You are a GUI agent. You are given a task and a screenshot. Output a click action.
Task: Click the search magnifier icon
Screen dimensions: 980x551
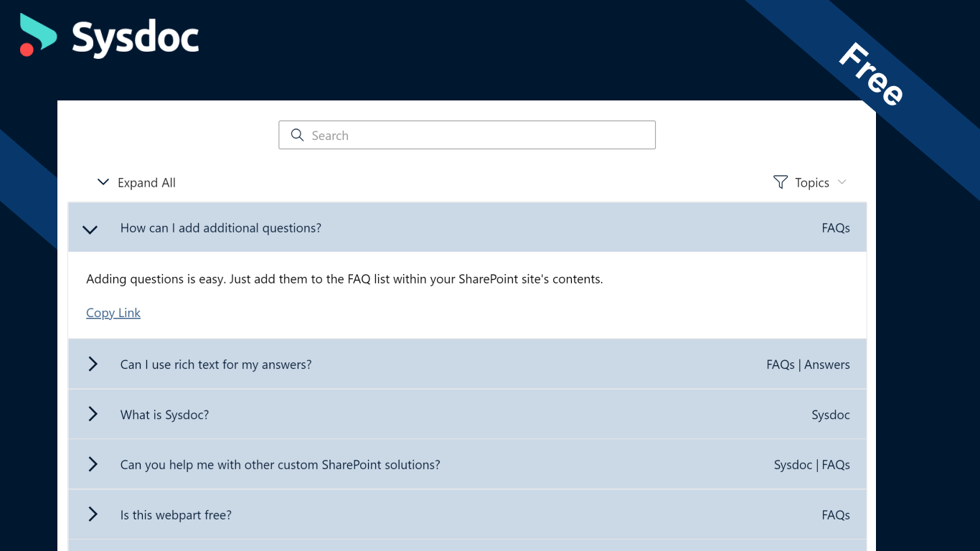coord(297,135)
